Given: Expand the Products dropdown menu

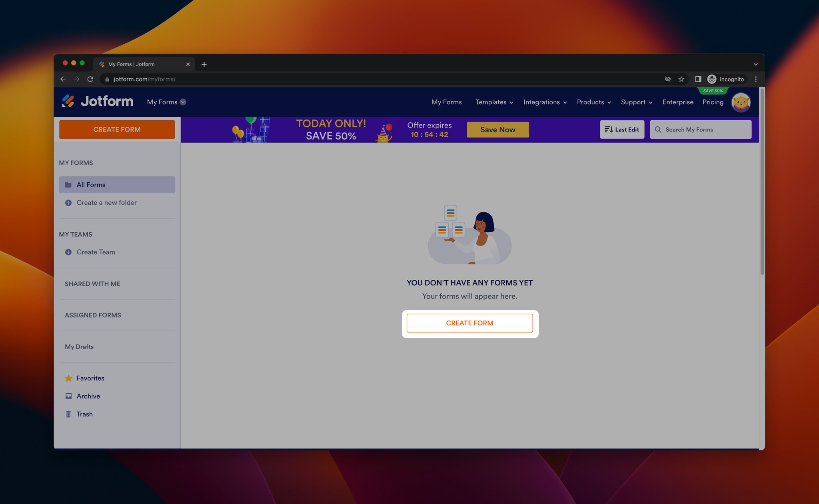Looking at the screenshot, I should click(x=593, y=102).
